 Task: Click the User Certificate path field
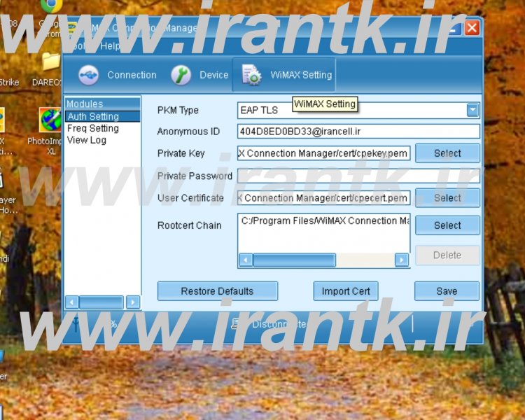point(324,198)
